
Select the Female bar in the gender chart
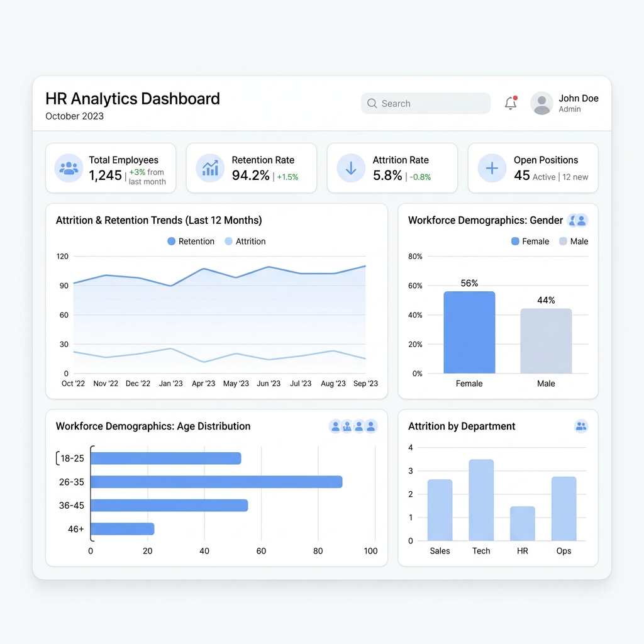click(x=469, y=333)
